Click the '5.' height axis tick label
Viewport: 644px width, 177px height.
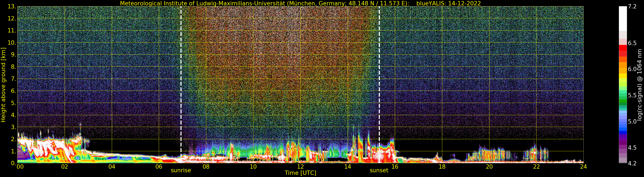click(x=13, y=103)
